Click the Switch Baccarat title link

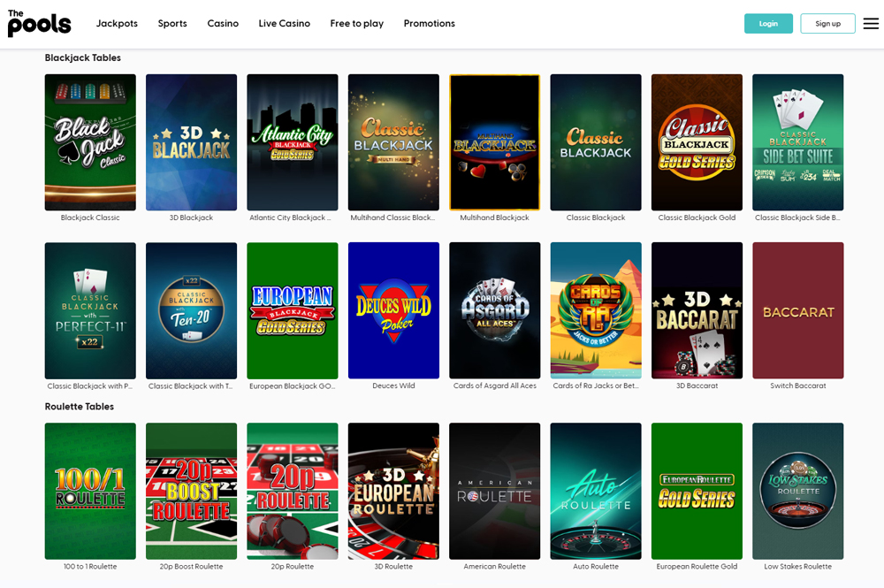coord(797,386)
